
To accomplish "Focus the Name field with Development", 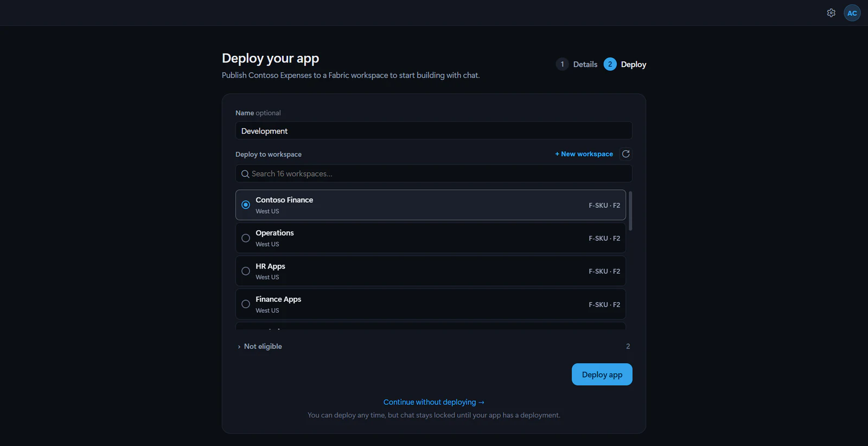I will tap(434, 131).
